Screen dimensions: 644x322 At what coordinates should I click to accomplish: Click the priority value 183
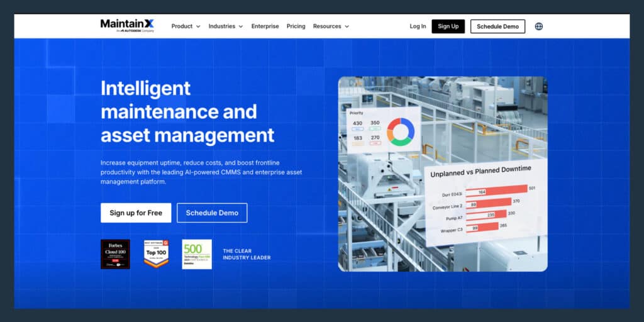click(x=357, y=138)
